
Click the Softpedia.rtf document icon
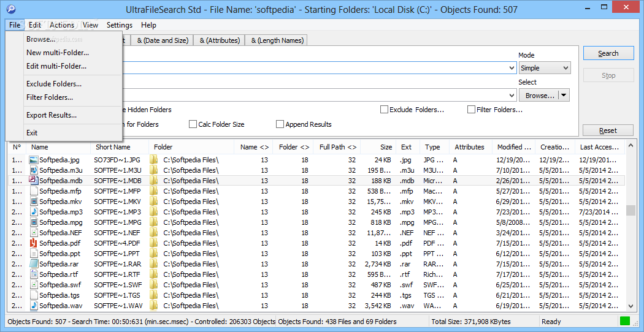[34, 274]
